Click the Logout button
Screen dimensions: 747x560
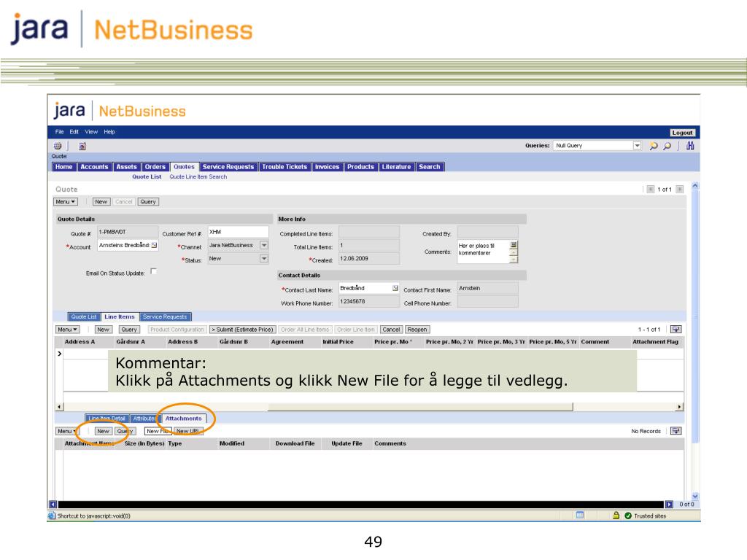(x=682, y=133)
